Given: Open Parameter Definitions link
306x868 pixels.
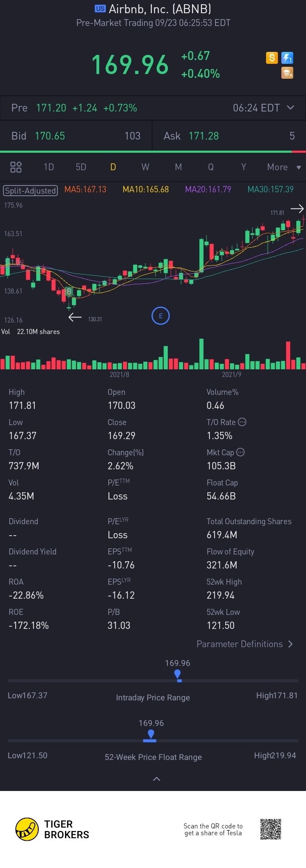Looking at the screenshot, I should [244, 644].
